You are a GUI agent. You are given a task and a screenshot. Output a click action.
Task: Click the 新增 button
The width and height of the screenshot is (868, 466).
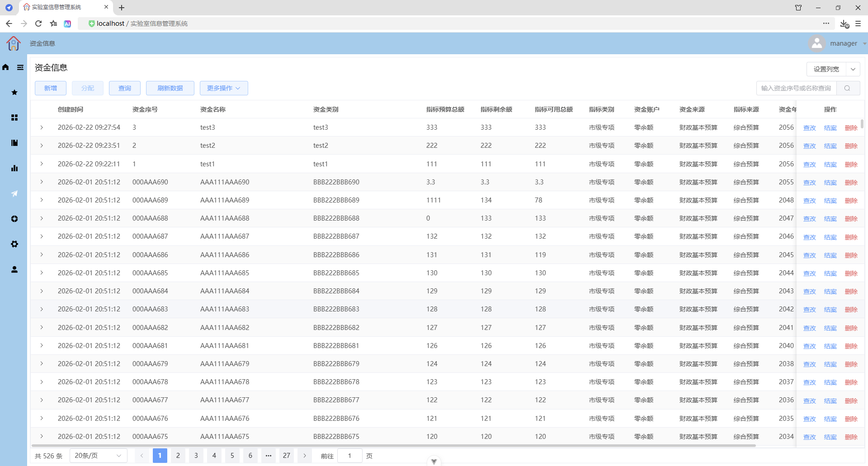click(x=51, y=88)
